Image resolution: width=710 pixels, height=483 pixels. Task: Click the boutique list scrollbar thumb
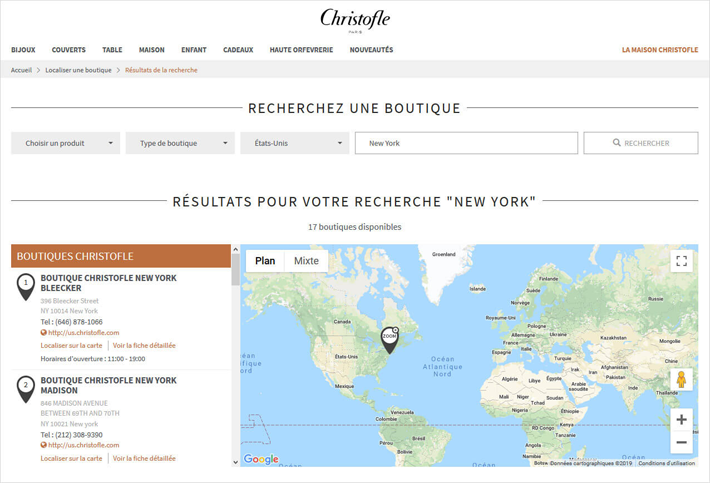tap(235, 269)
